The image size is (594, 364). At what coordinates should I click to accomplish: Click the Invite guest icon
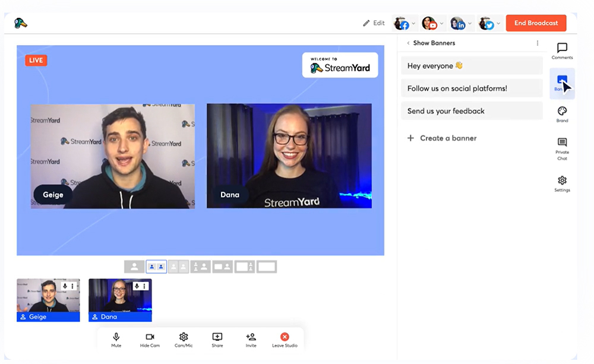(x=251, y=337)
